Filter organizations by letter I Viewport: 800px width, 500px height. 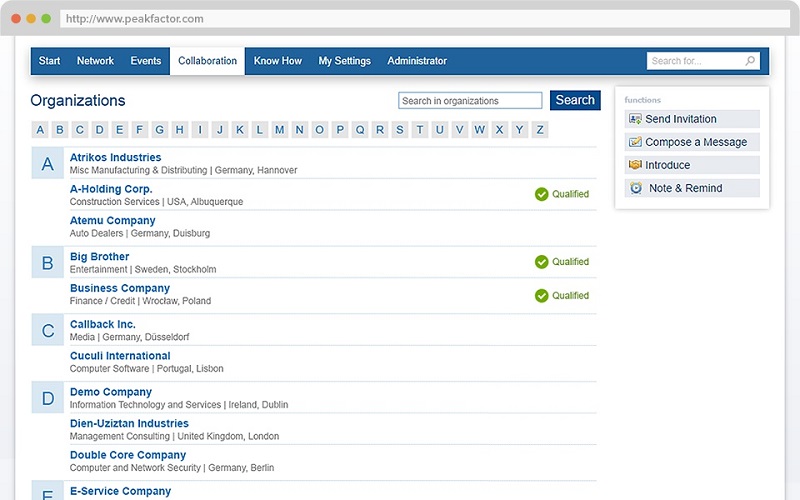pos(199,130)
